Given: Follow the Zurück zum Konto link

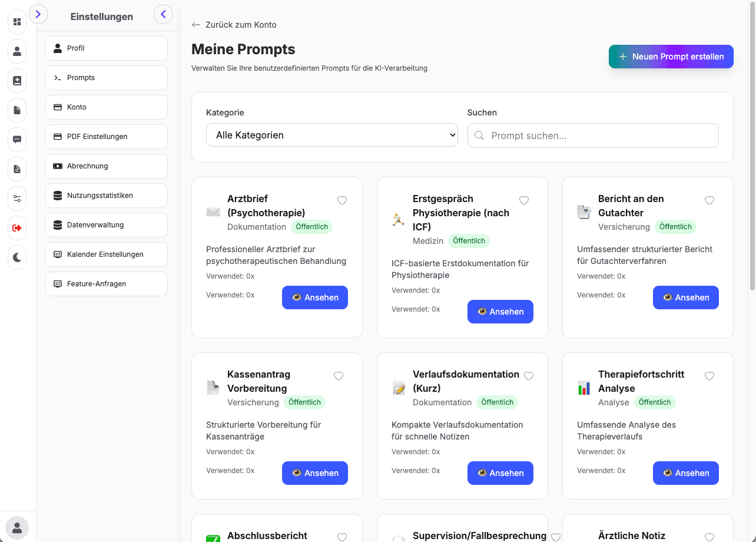Looking at the screenshot, I should click(234, 25).
